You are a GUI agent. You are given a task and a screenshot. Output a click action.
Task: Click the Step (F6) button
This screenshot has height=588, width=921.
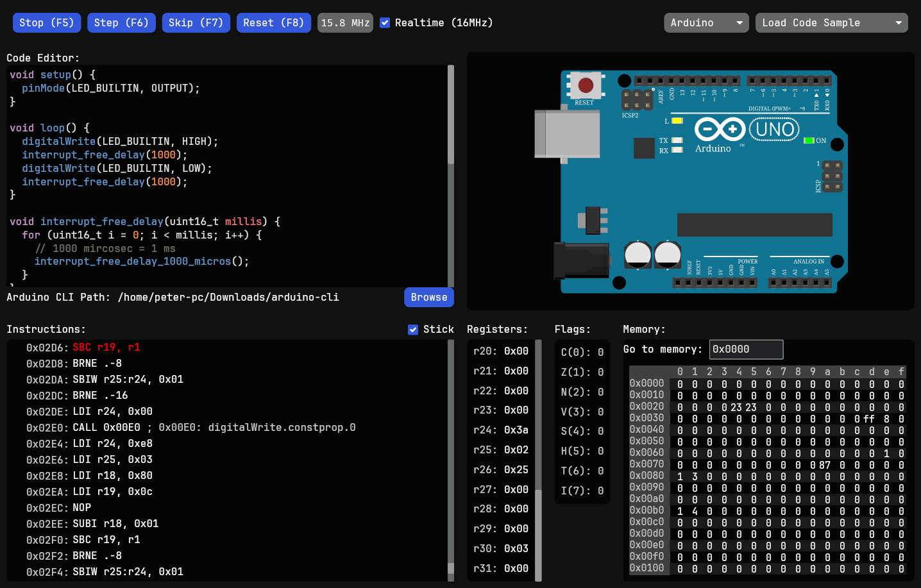(x=121, y=22)
